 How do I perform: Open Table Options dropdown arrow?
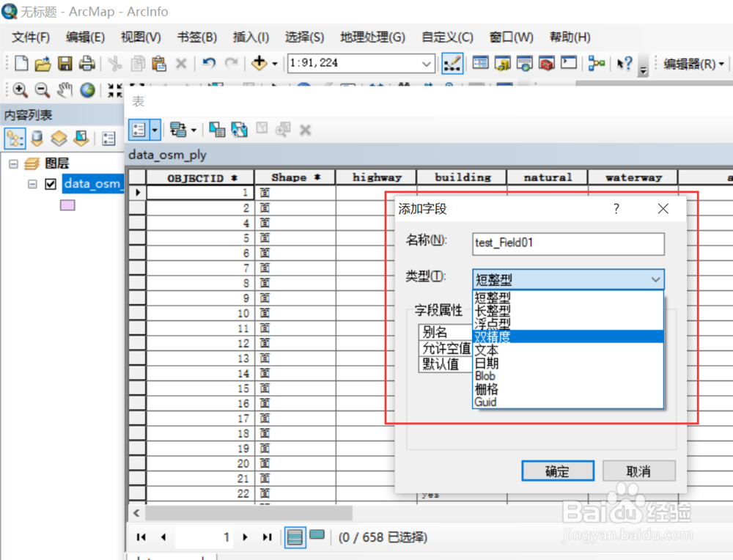pos(155,130)
